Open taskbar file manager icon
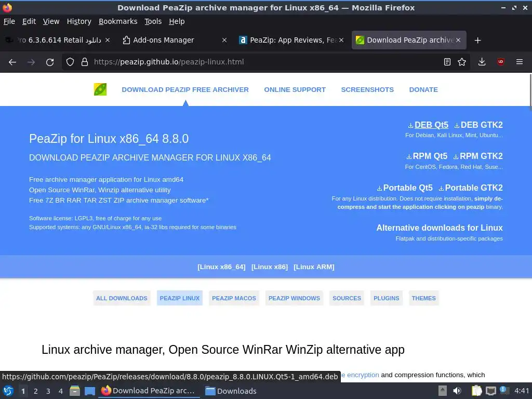Screen dimensions: 532x399 point(75,391)
